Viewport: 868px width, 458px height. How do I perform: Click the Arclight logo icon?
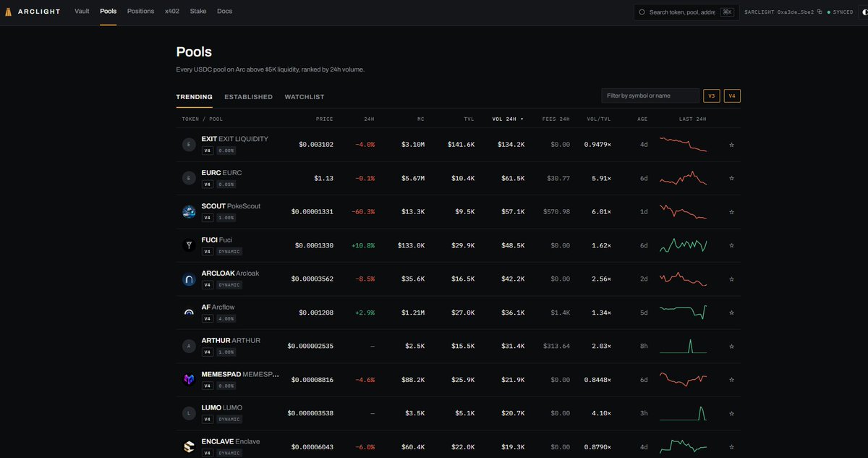[x=8, y=12]
